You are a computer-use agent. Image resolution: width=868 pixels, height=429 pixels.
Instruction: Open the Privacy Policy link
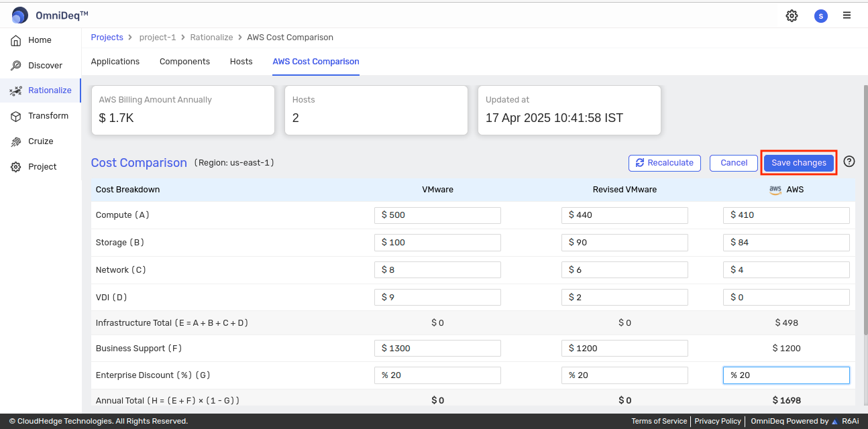pos(718,421)
